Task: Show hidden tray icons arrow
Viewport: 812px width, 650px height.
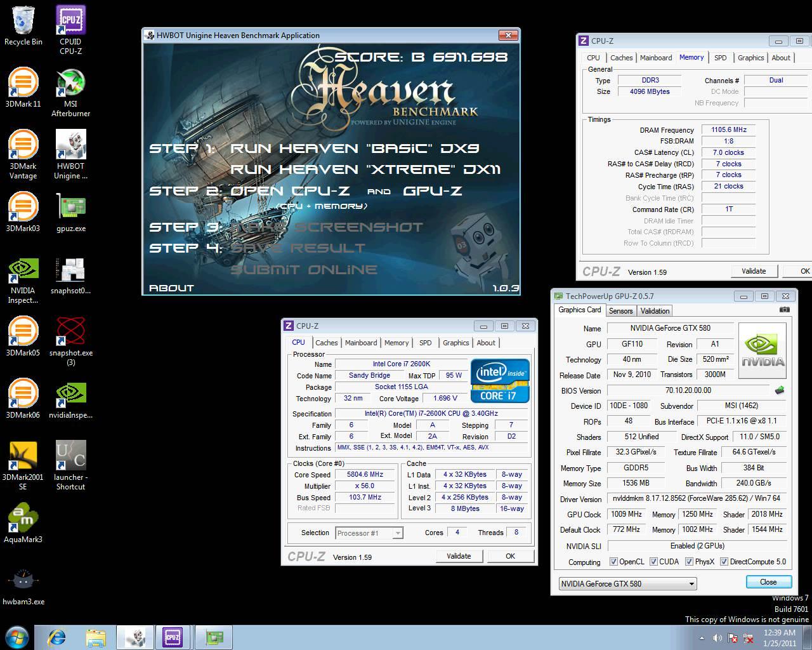Action: (x=702, y=638)
